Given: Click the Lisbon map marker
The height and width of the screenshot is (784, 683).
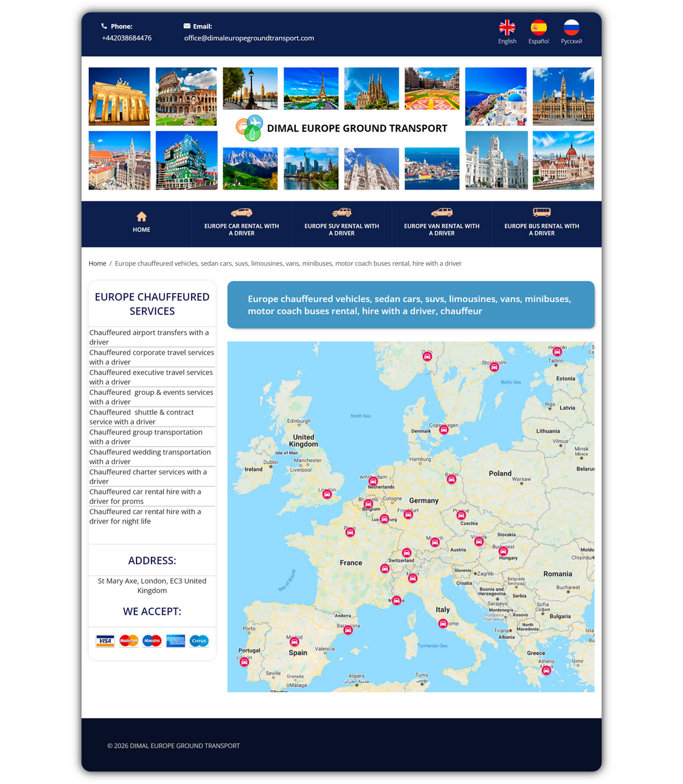Looking at the screenshot, I should pyautogui.click(x=244, y=662).
